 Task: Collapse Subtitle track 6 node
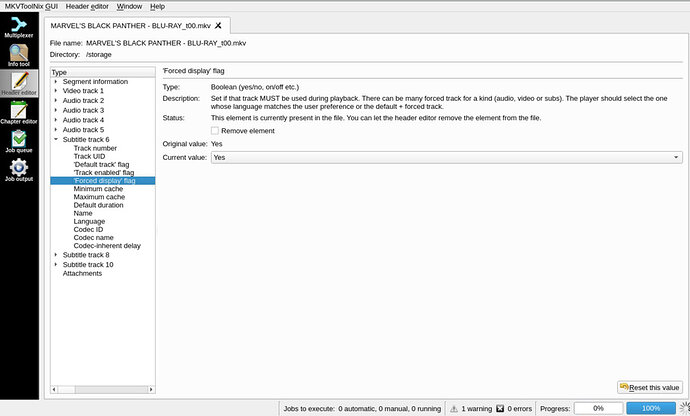[56, 139]
